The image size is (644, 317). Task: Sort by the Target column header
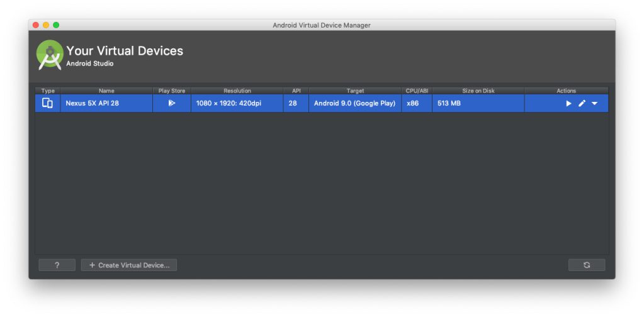pos(355,91)
